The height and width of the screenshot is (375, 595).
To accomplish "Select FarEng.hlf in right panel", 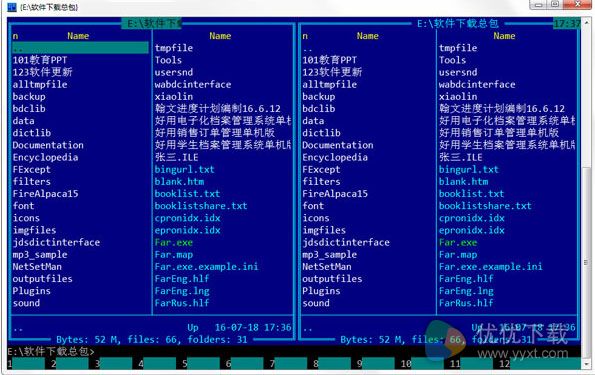I will coord(466,279).
